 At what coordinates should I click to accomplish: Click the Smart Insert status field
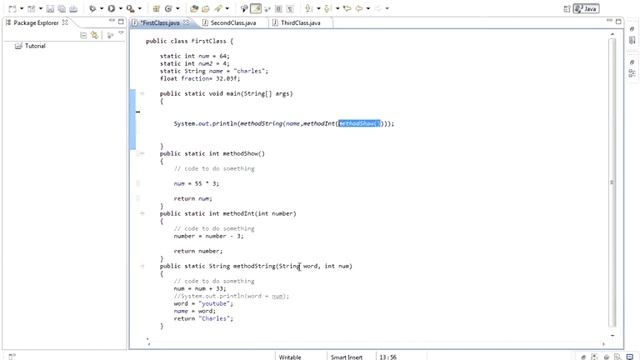[x=347, y=357]
